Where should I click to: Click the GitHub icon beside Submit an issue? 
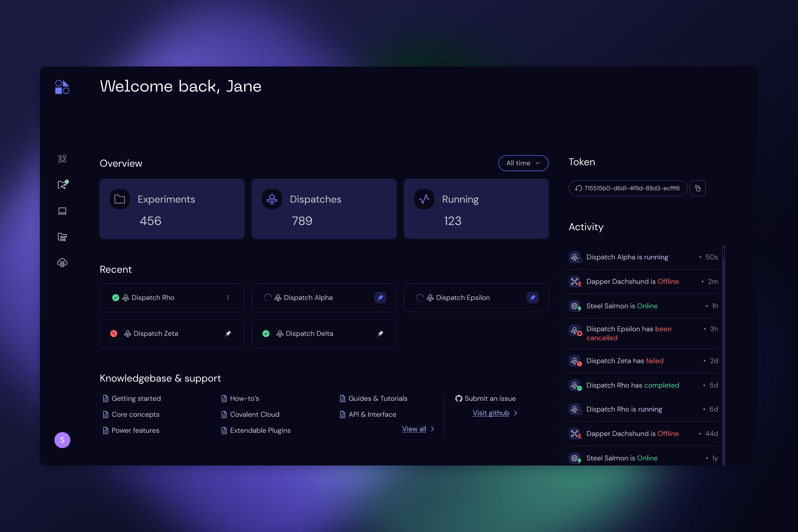pyautogui.click(x=459, y=398)
